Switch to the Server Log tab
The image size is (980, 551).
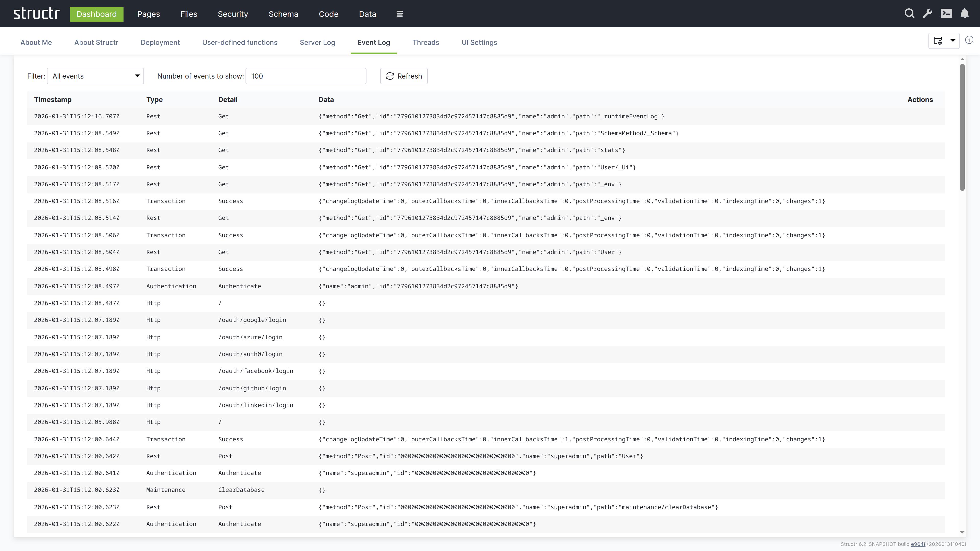[x=317, y=43]
